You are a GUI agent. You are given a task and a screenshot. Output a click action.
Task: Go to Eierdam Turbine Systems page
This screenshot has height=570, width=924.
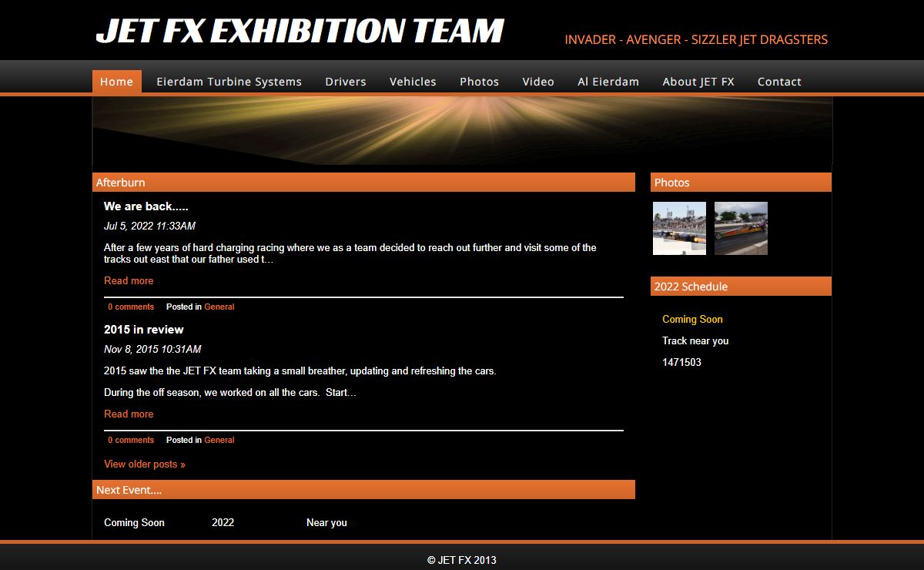pyautogui.click(x=229, y=82)
